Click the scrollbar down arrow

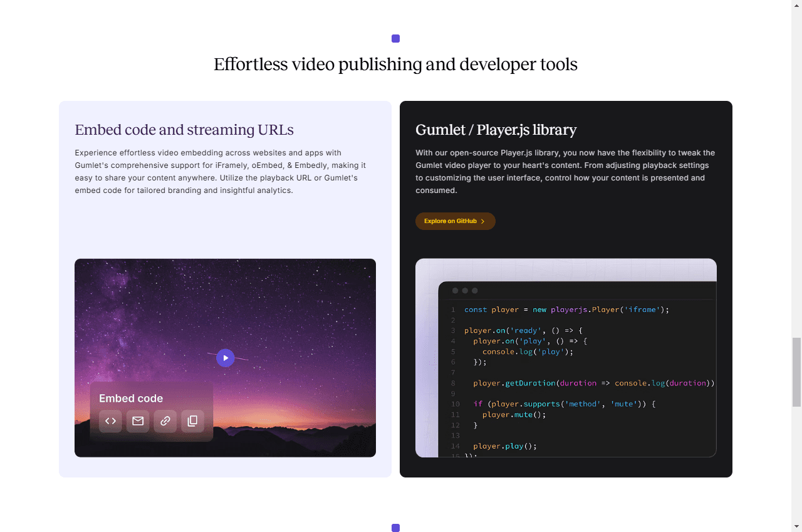pos(796,526)
